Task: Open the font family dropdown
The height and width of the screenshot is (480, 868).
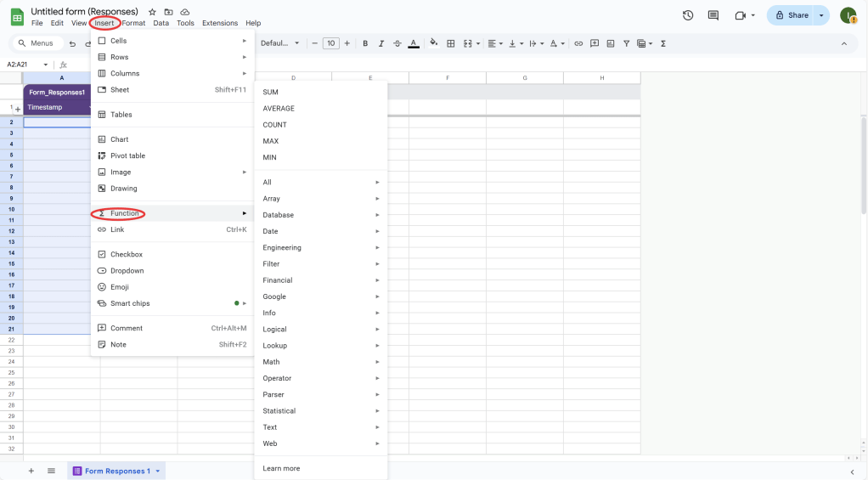Action: point(280,43)
